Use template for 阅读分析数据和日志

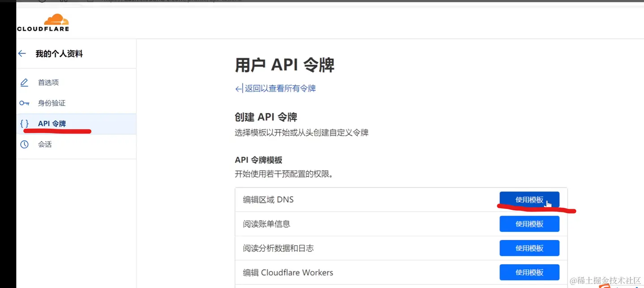(529, 248)
